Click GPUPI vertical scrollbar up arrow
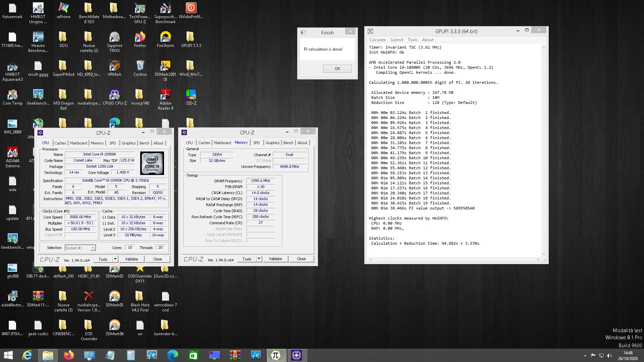The width and height of the screenshot is (644, 362). 544,48
